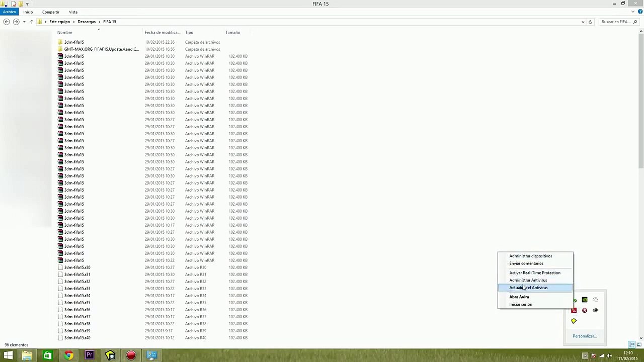
Task: Click the volume speaker icon in system tray
Action: 609,356
